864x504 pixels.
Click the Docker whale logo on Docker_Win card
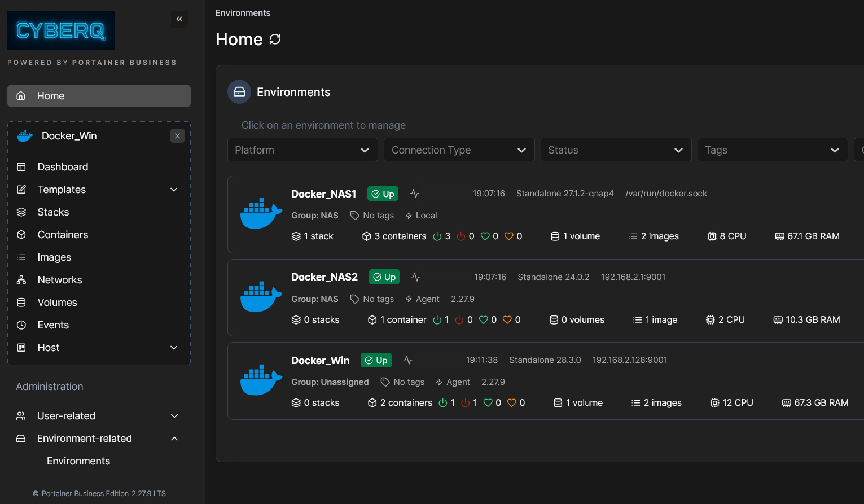261,379
